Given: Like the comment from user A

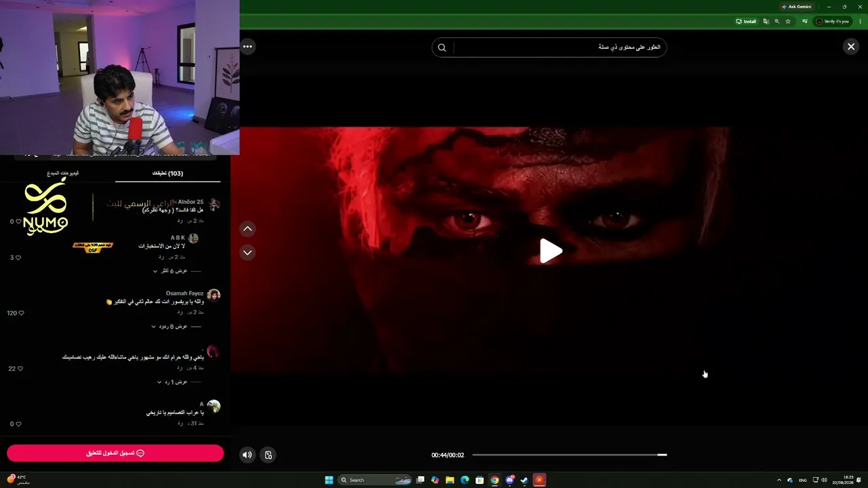Looking at the screenshot, I should (x=18, y=424).
